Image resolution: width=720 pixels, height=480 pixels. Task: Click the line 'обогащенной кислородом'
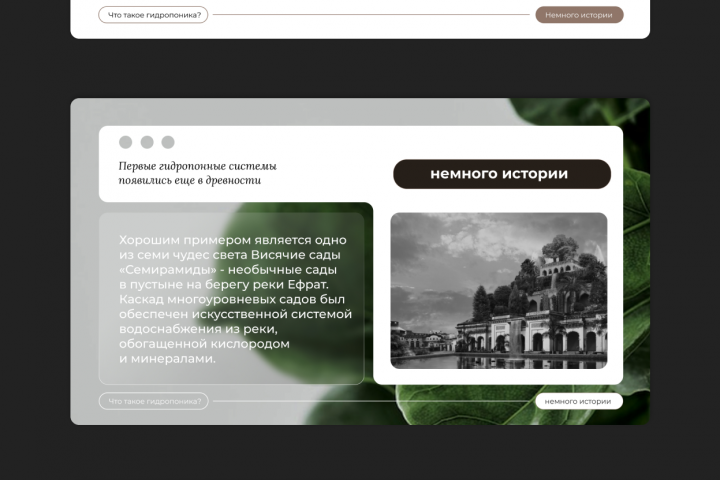coord(204,344)
